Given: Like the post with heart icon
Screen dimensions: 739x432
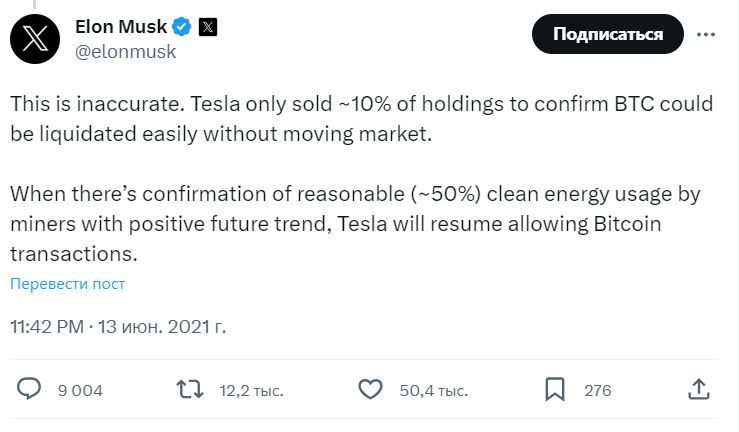Looking at the screenshot, I should [370, 389].
